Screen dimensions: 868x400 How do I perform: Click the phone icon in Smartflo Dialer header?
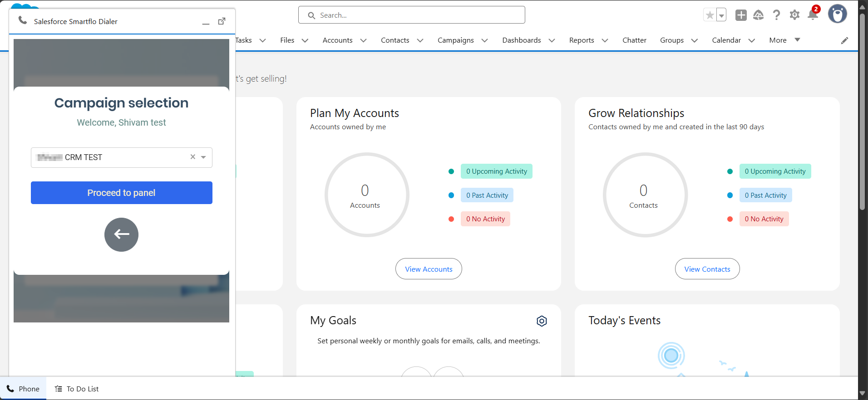23,20
